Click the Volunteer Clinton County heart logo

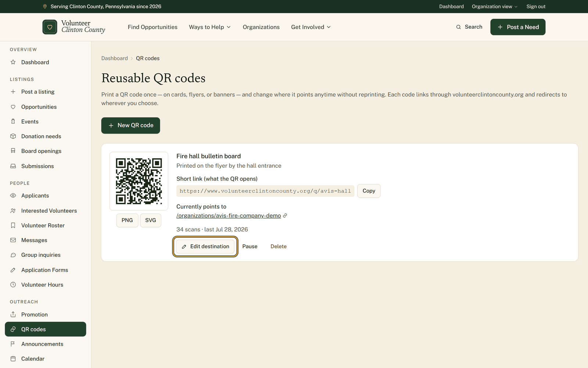click(50, 27)
